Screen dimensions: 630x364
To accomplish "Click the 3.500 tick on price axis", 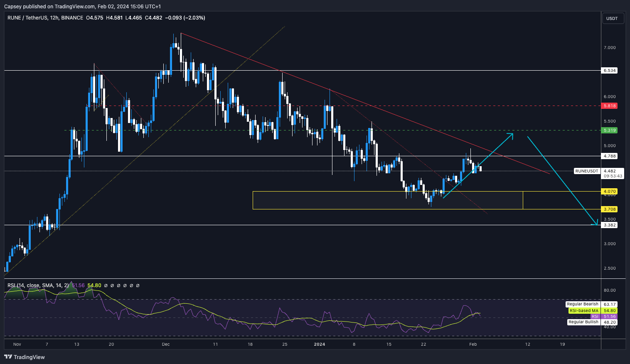I will pyautogui.click(x=610, y=219).
